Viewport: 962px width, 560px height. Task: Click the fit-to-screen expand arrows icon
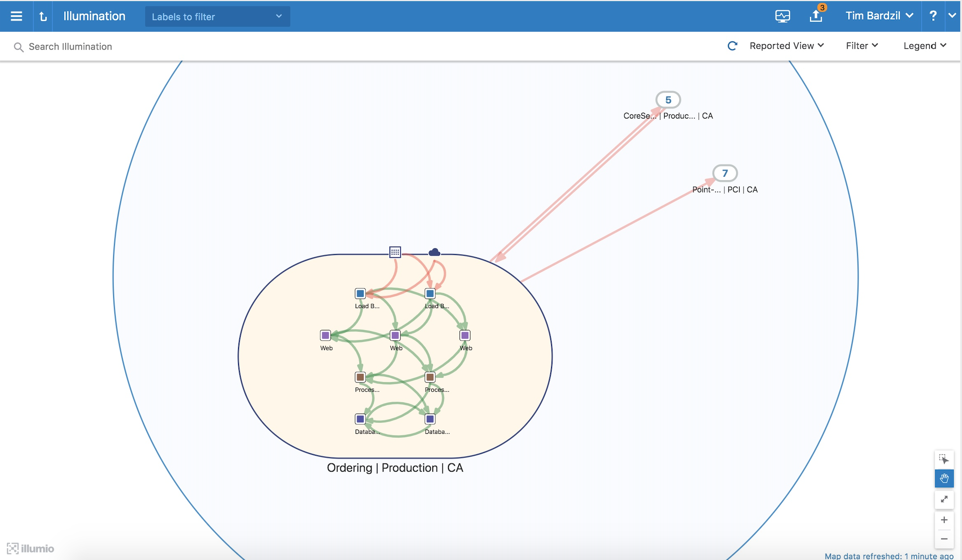pos(944,500)
